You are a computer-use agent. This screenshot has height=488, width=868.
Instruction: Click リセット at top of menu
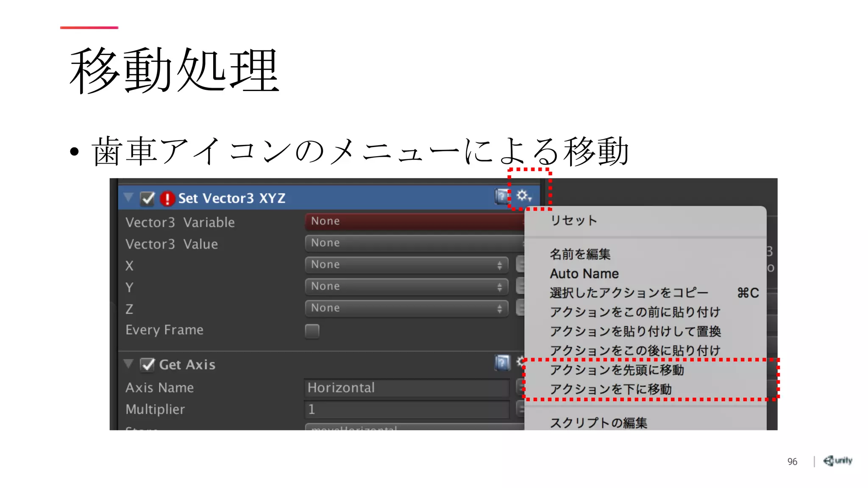click(573, 220)
